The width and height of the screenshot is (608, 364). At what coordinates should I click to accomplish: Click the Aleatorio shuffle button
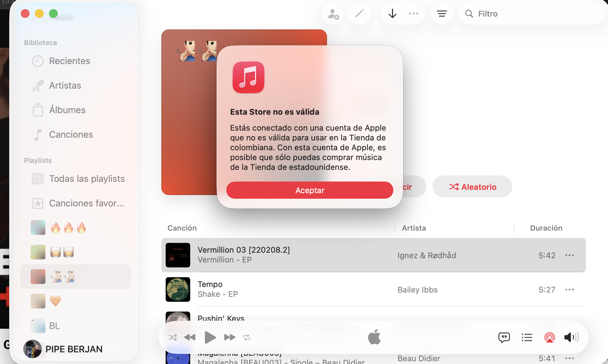point(472,187)
